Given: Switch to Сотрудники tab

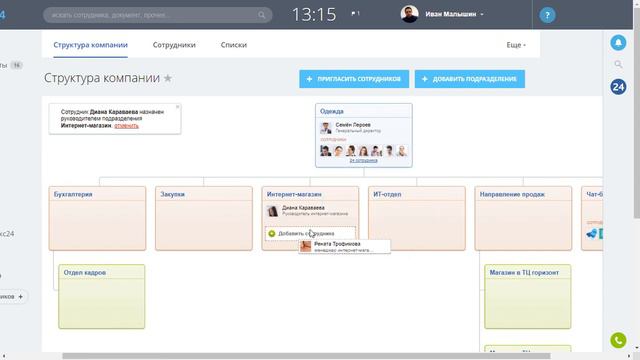Looking at the screenshot, I should click(x=174, y=45).
